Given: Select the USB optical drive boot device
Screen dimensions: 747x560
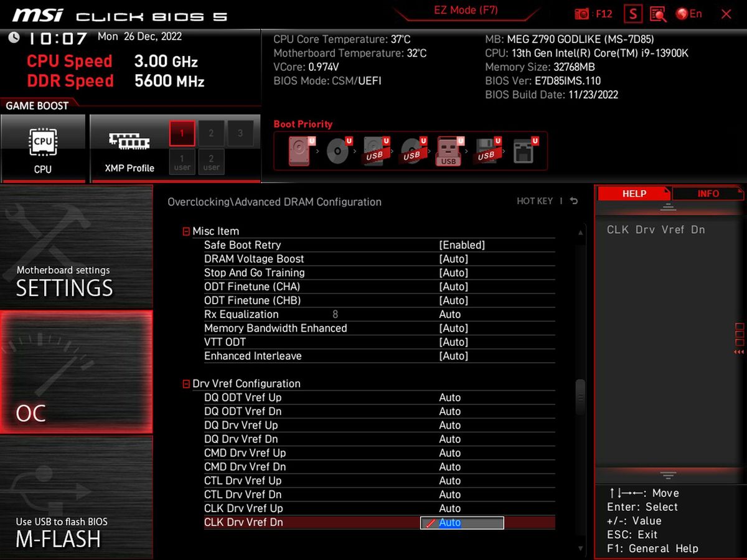Looking at the screenshot, I should tap(413, 151).
